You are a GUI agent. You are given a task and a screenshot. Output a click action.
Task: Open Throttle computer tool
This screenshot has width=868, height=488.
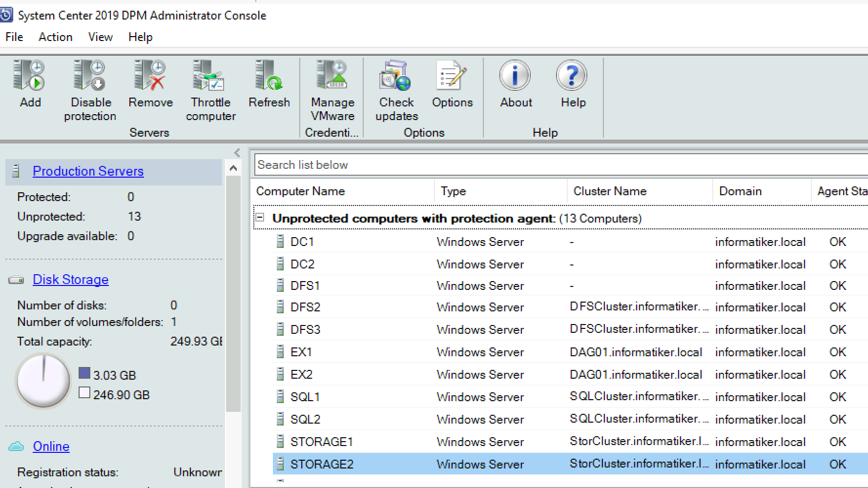tap(209, 76)
